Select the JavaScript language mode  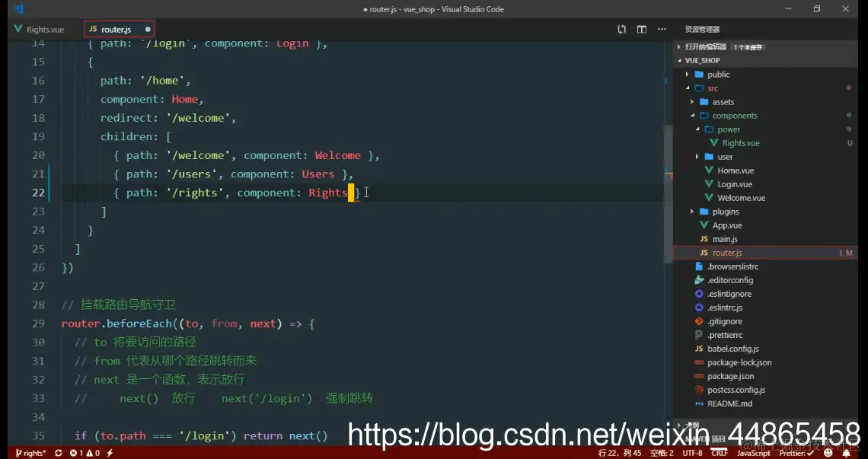pyautogui.click(x=754, y=453)
